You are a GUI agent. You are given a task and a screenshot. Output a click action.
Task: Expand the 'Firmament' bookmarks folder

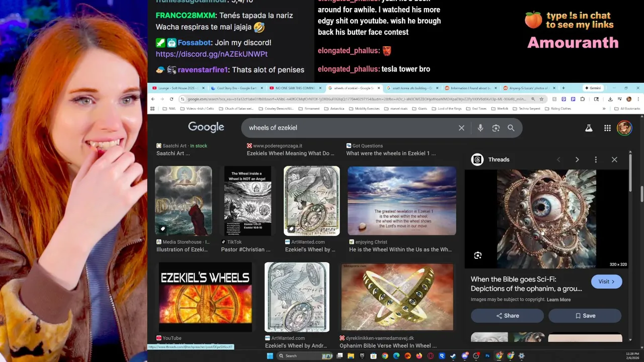point(309,109)
